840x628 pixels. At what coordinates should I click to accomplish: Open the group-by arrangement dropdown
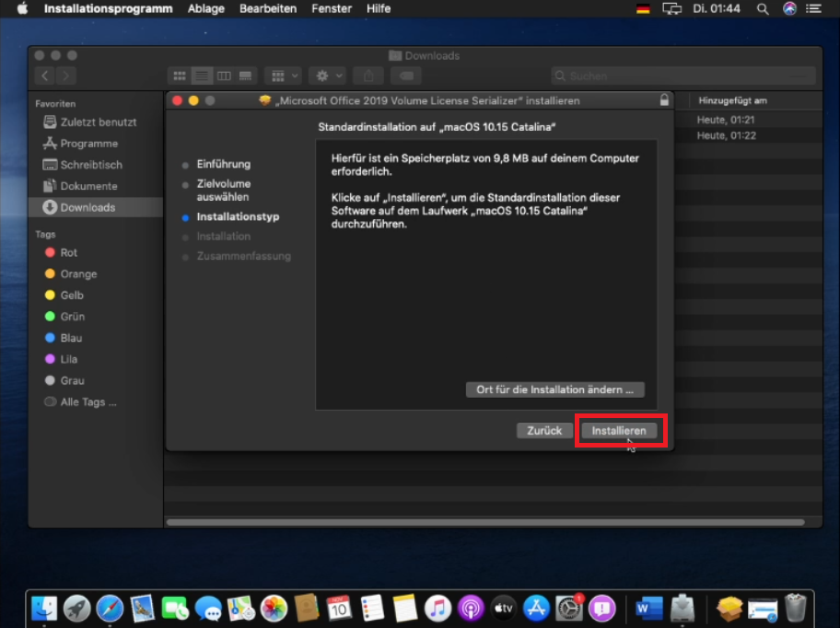282,76
